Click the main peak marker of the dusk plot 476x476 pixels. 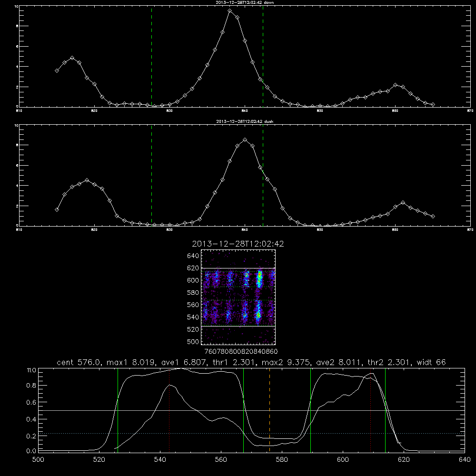[x=245, y=139]
